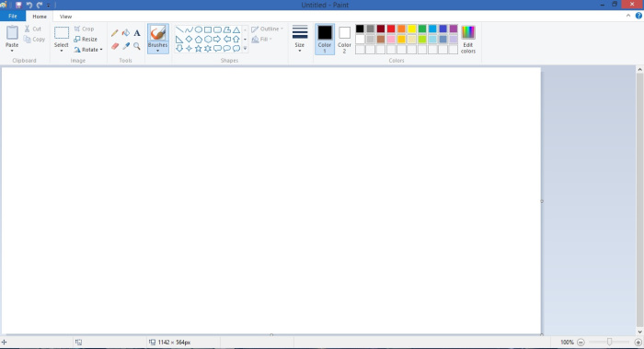Pick the pink rose color swatch
The image size is (644, 349).
391,39
